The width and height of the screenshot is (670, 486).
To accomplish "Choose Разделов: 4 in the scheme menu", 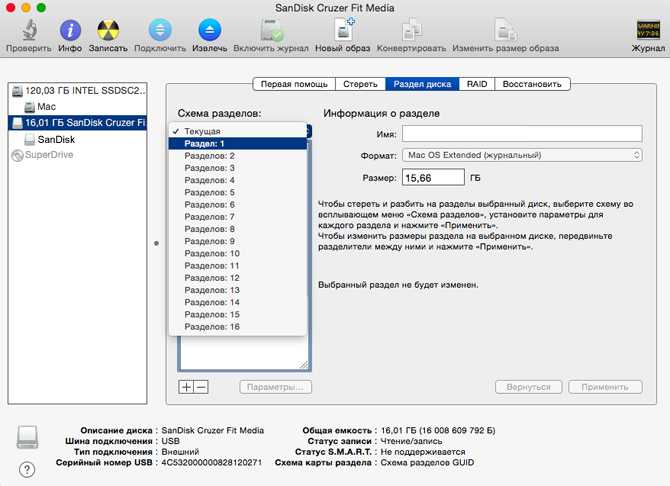I will tap(238, 180).
